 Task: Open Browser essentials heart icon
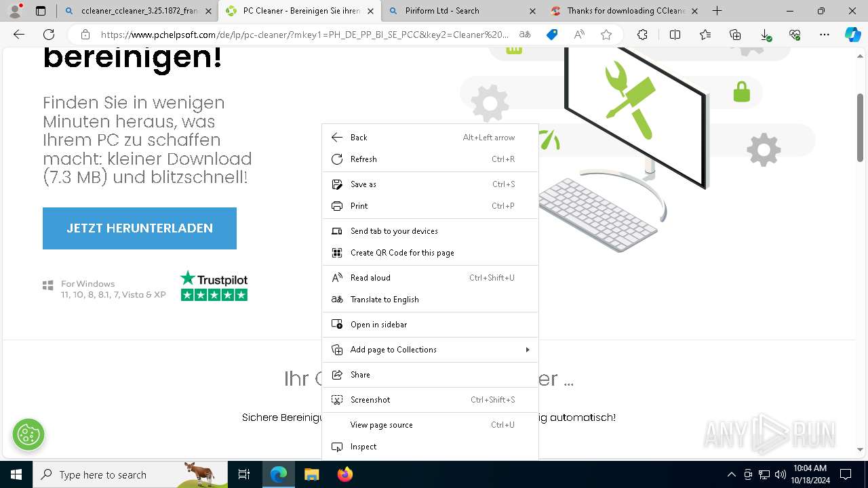pos(795,35)
